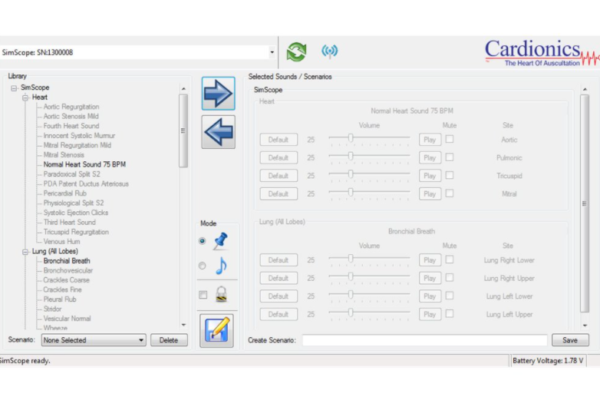Select Aortic Stenosis Mild in the library
Screen dimensions: 600x400
[71, 116]
